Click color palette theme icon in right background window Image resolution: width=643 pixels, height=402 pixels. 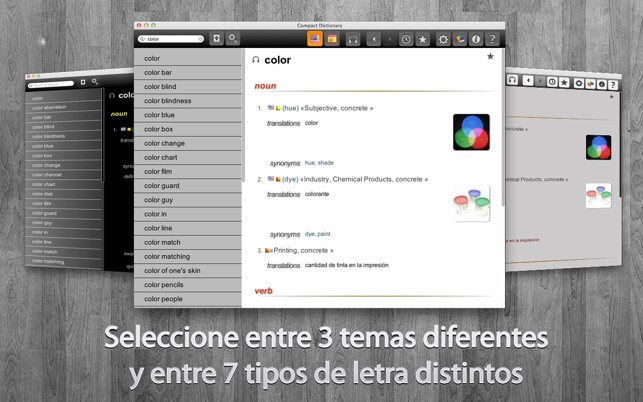tap(590, 84)
